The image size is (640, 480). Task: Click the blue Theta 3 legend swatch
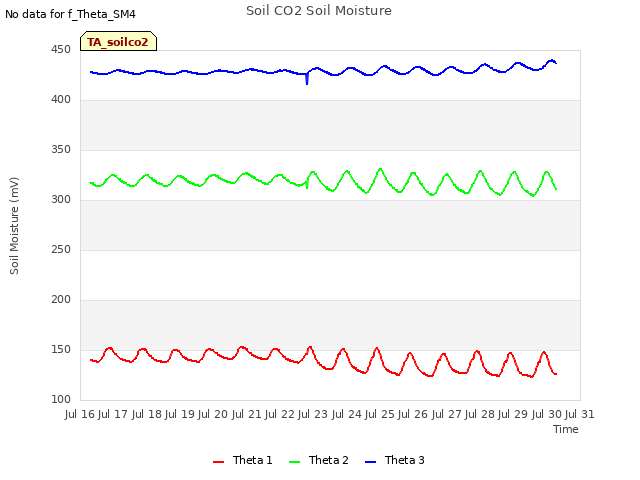[x=370, y=462]
